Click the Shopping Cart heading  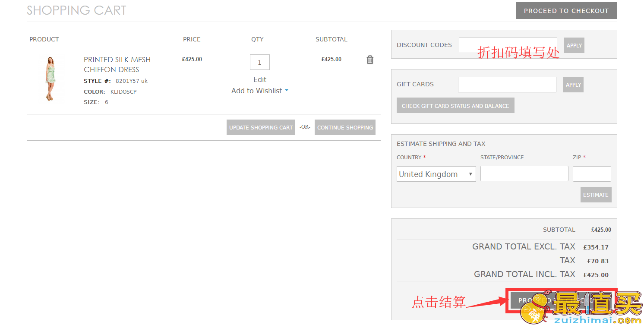(x=76, y=10)
